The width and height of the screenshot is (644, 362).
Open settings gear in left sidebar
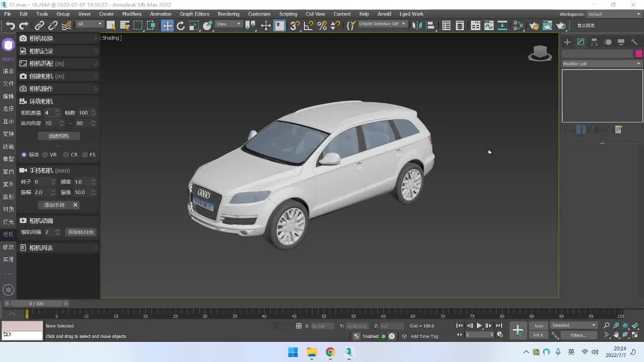(x=8, y=290)
